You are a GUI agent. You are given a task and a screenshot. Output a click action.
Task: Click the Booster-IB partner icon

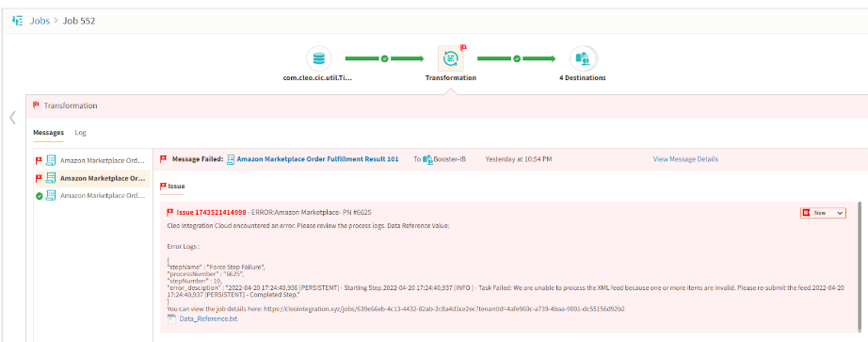427,159
